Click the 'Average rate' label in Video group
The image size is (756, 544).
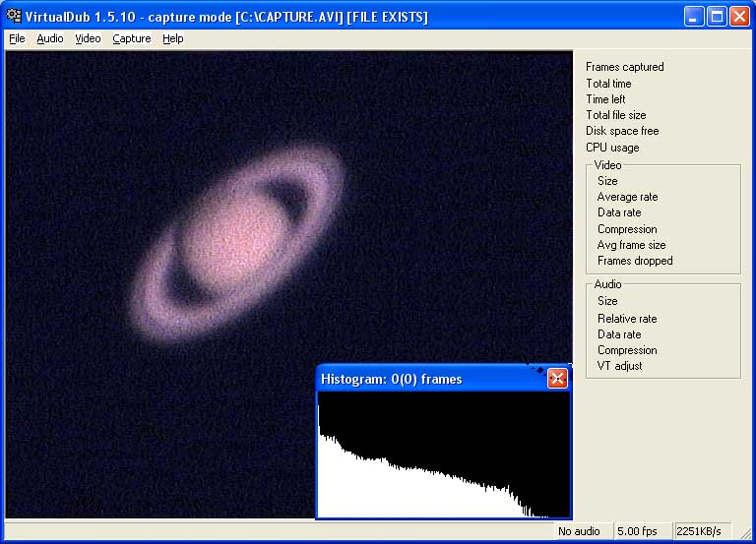pyautogui.click(x=627, y=197)
